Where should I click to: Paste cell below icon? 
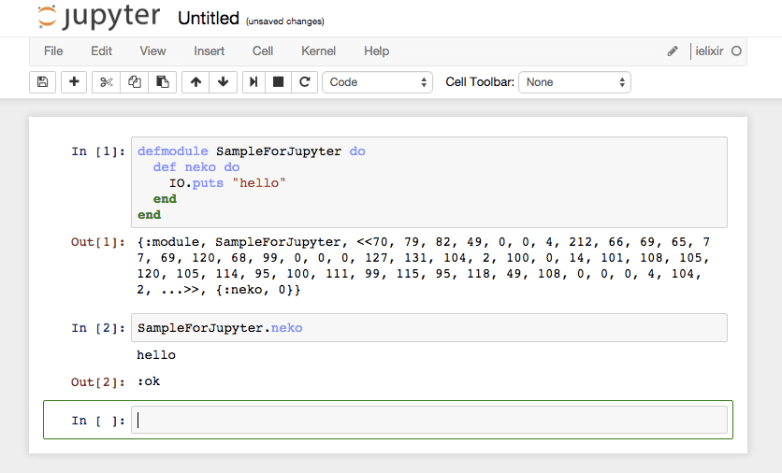coord(163,82)
